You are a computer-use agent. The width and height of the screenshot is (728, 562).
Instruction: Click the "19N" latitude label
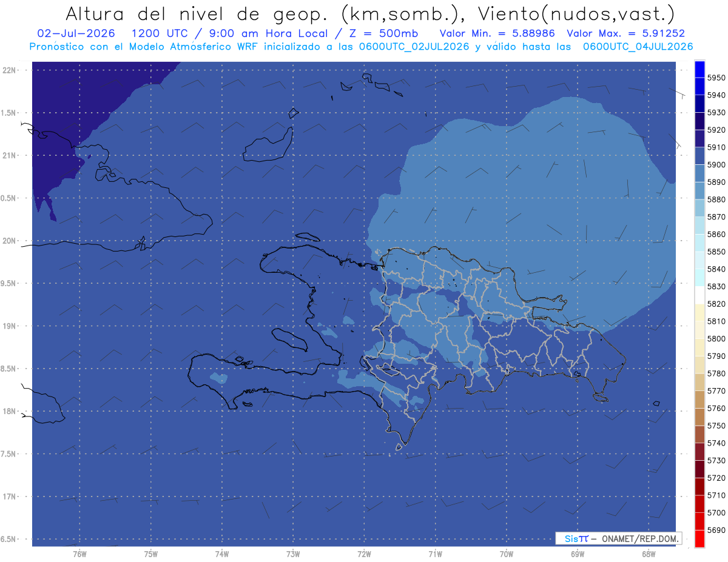tap(10, 326)
